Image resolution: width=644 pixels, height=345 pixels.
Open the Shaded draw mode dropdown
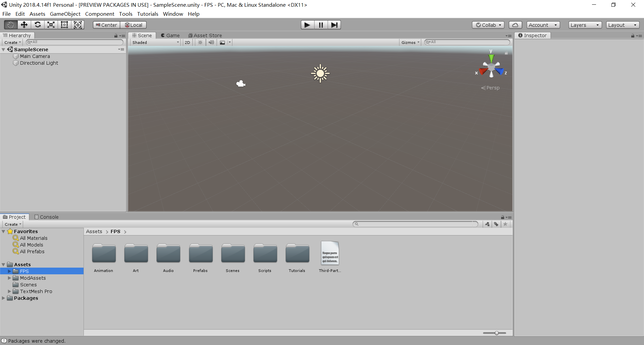155,42
